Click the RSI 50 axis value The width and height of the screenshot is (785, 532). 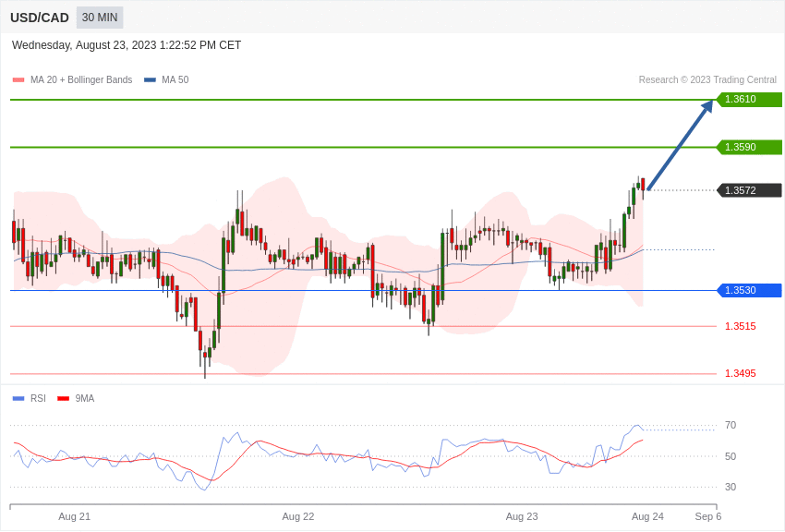pos(731,456)
